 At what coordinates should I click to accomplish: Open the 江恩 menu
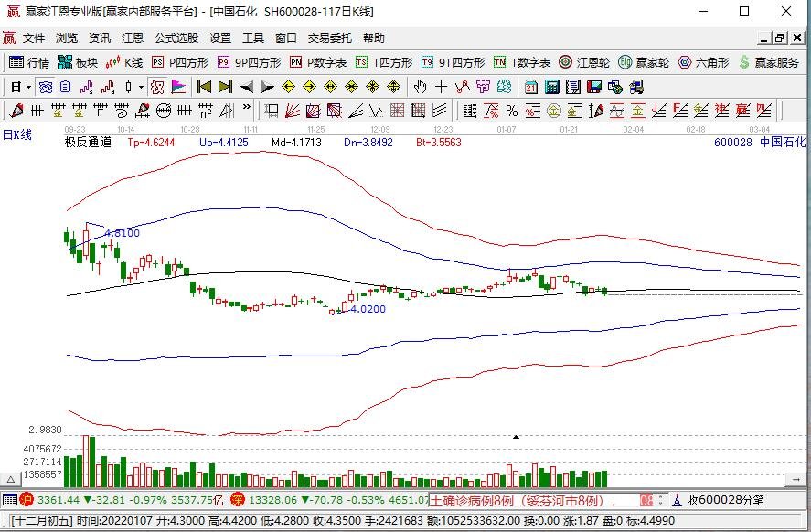click(133, 37)
